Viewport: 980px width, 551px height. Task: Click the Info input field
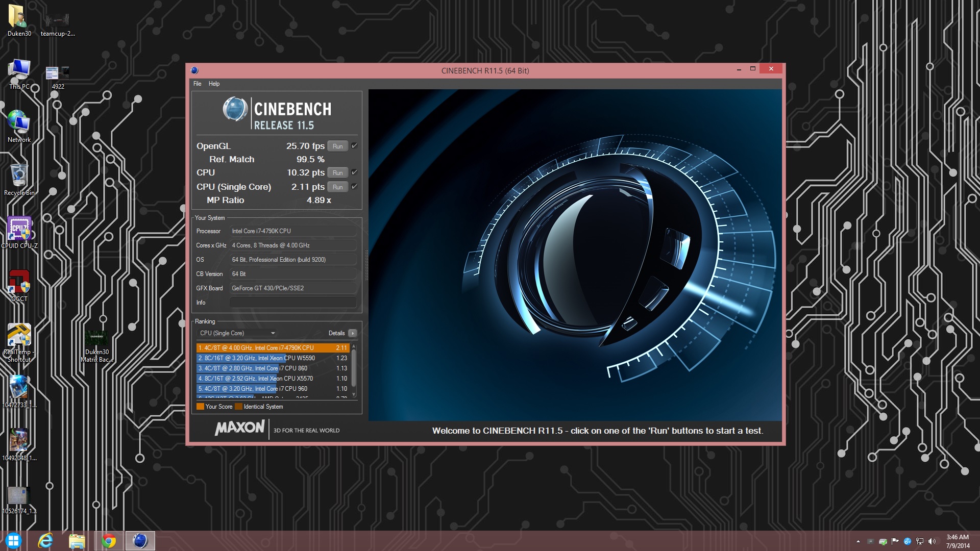click(293, 303)
